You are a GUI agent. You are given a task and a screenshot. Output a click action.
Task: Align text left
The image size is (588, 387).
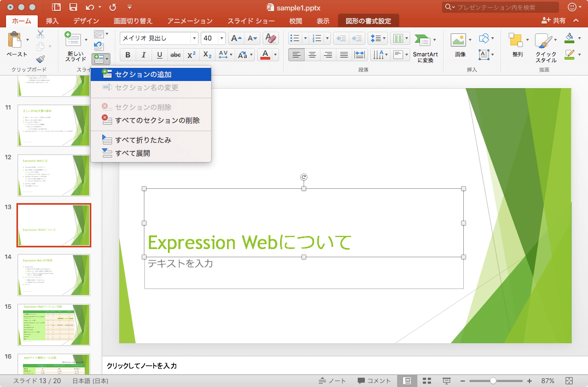pos(296,55)
